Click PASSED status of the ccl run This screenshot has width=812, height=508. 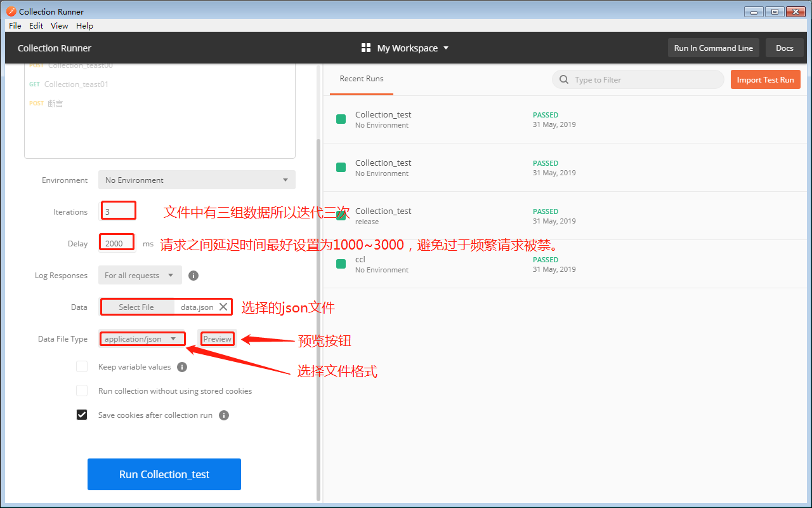(x=546, y=260)
